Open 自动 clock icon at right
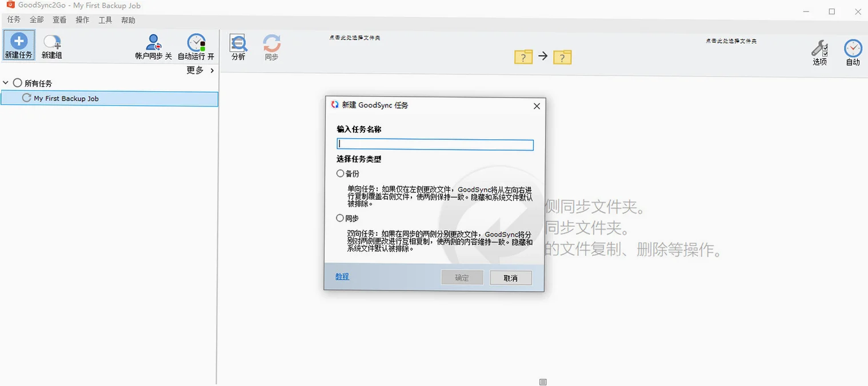 [x=853, y=48]
